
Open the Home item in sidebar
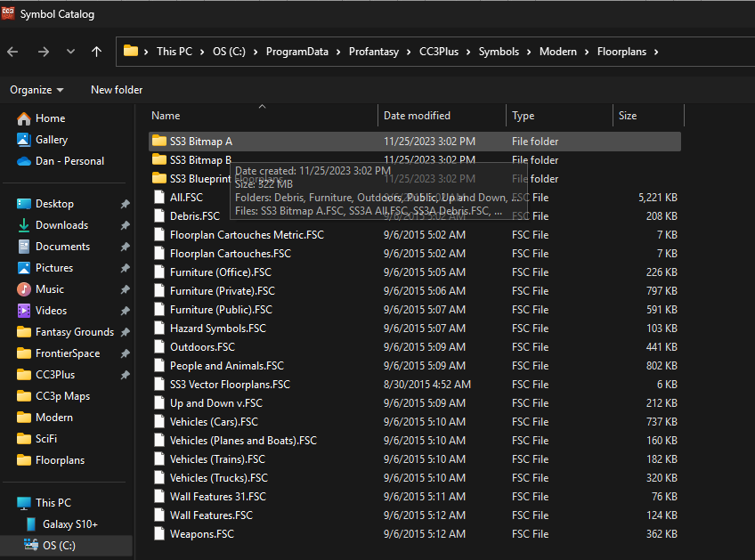tap(50, 118)
